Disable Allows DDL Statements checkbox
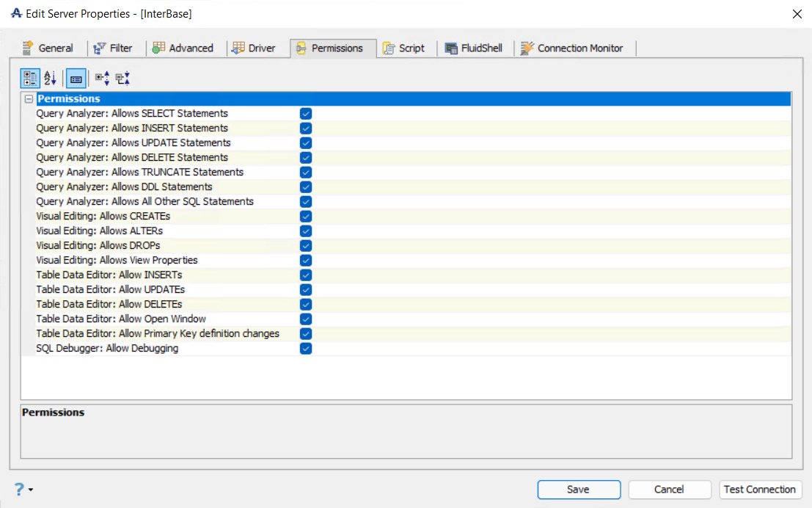Viewport: 812px width, 508px height. click(x=306, y=187)
